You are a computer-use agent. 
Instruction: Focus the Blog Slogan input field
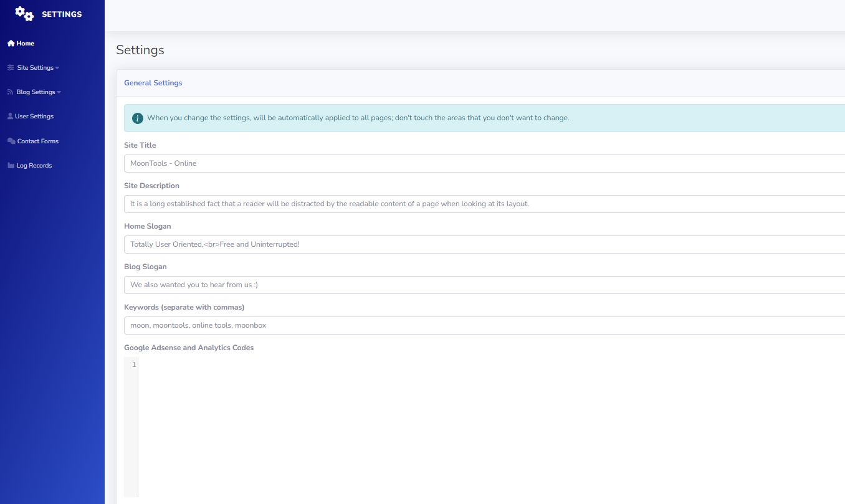click(x=484, y=285)
